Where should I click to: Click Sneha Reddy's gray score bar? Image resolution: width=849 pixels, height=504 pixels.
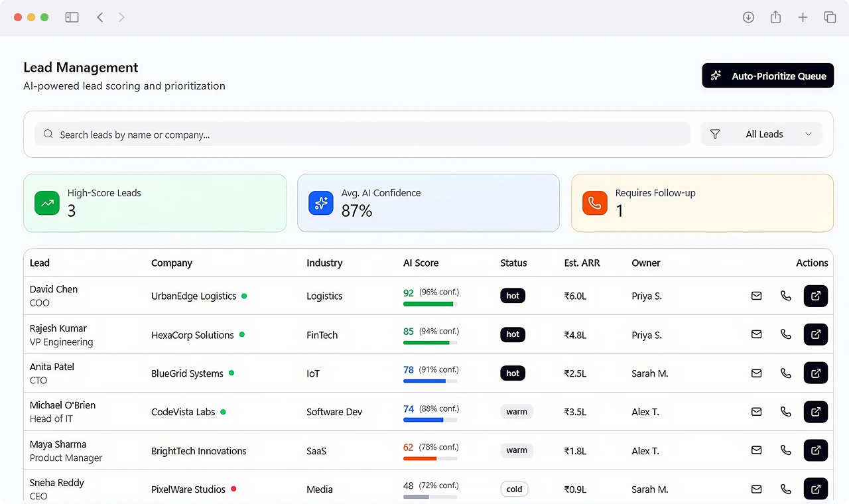(430, 497)
